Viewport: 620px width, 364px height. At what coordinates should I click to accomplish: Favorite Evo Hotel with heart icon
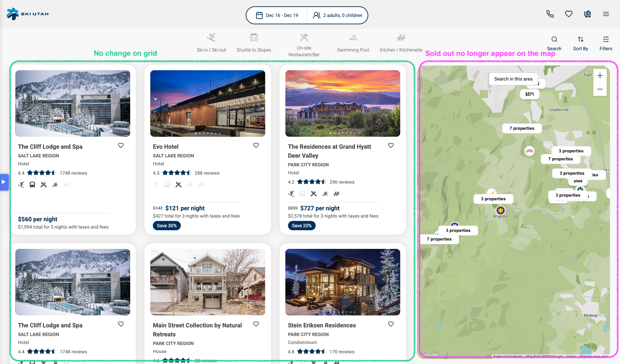256,145
